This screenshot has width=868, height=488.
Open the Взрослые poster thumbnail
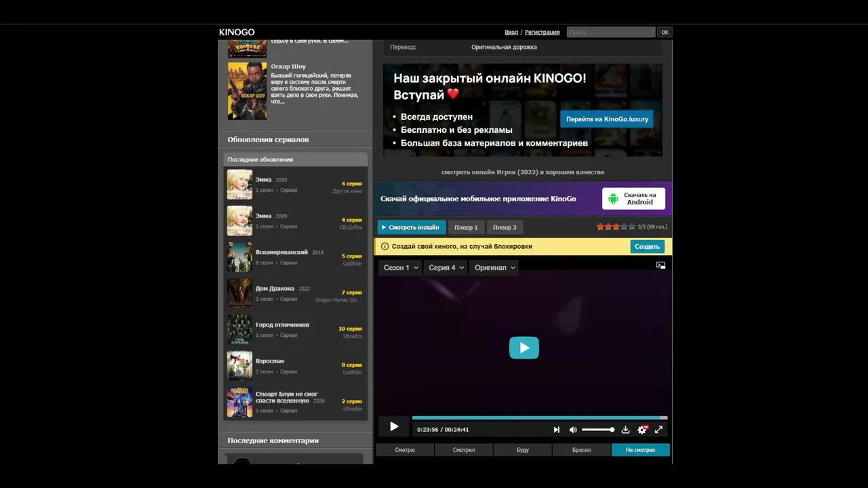(x=239, y=366)
